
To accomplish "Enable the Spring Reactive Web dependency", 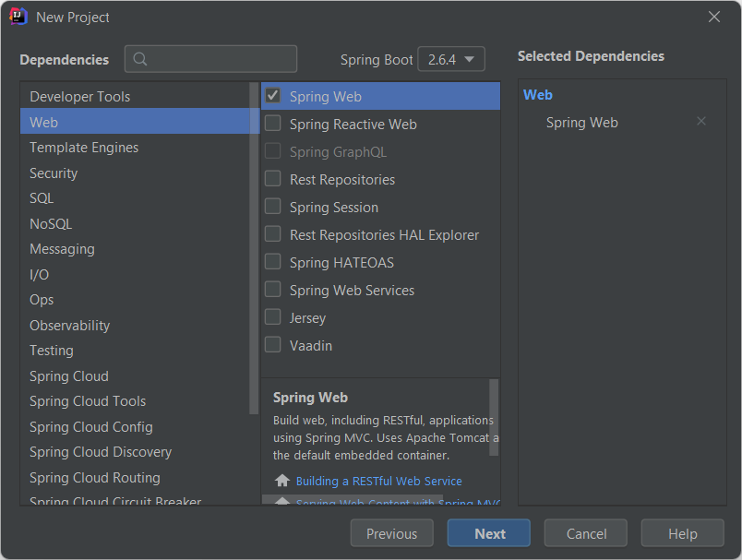I will [272, 124].
